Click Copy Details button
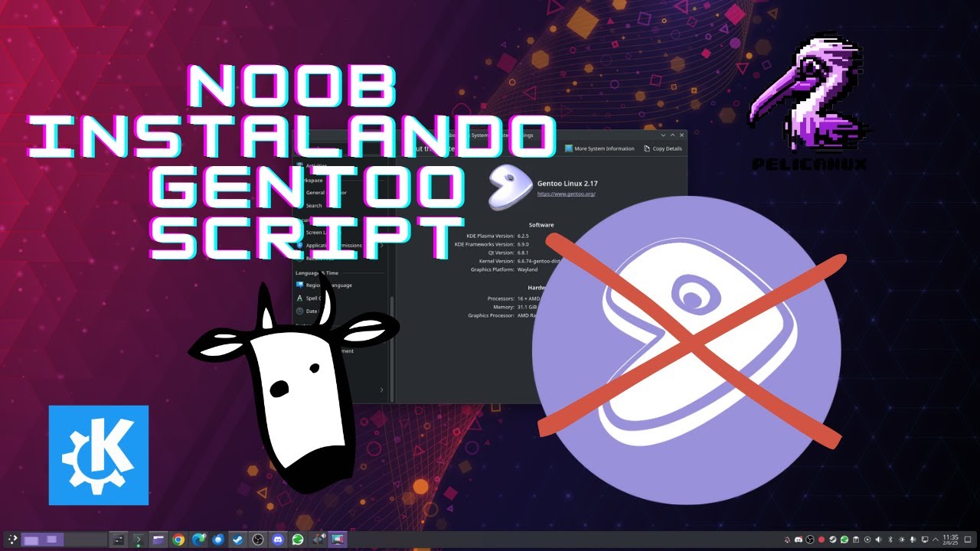The image size is (980, 551). [x=663, y=148]
